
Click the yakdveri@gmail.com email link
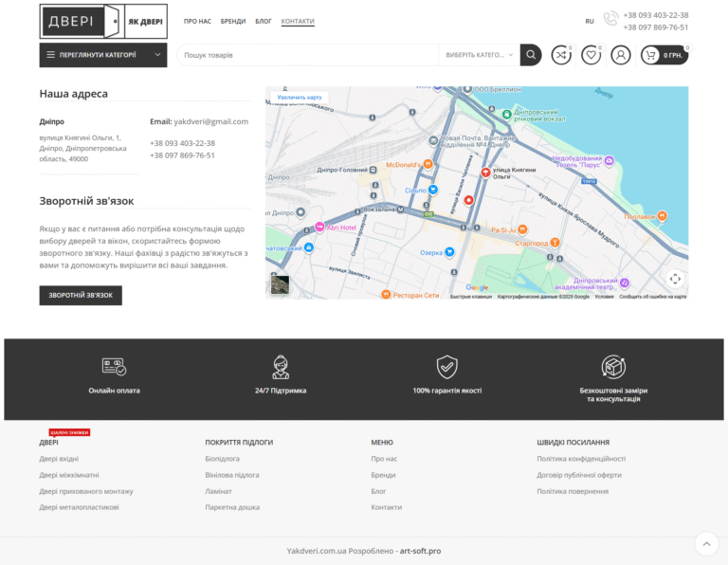(210, 121)
